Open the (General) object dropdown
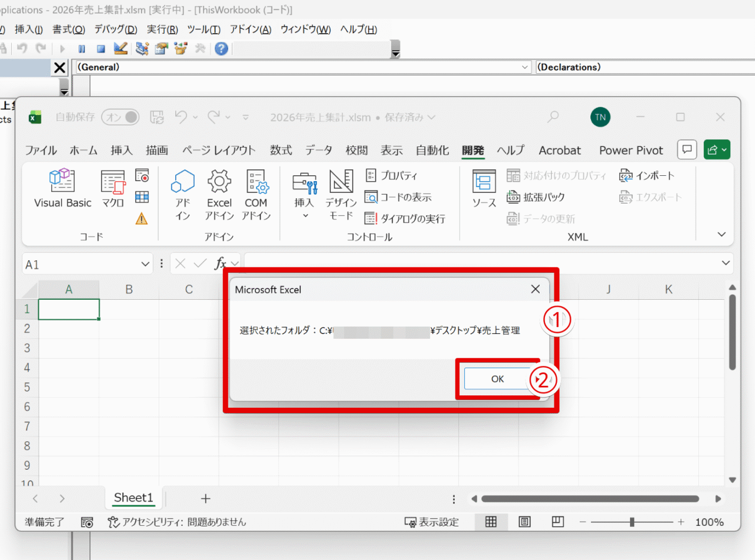755x560 pixels. pos(526,67)
